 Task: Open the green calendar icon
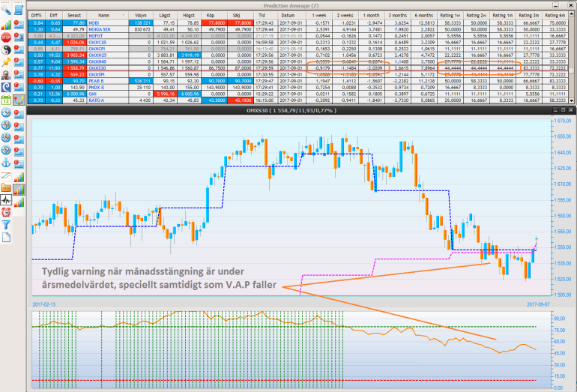[x=7, y=100]
